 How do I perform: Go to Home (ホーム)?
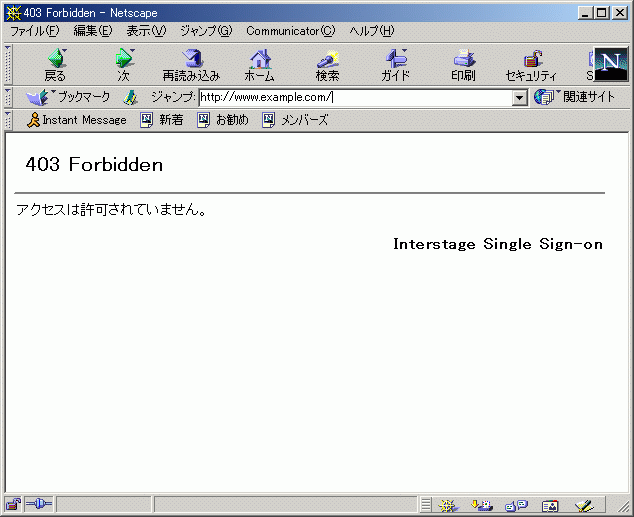tap(260, 65)
